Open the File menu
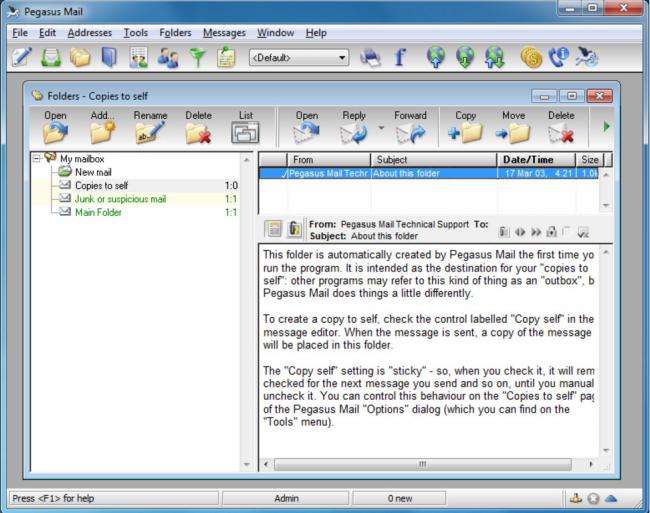The image size is (650, 513). (x=20, y=33)
